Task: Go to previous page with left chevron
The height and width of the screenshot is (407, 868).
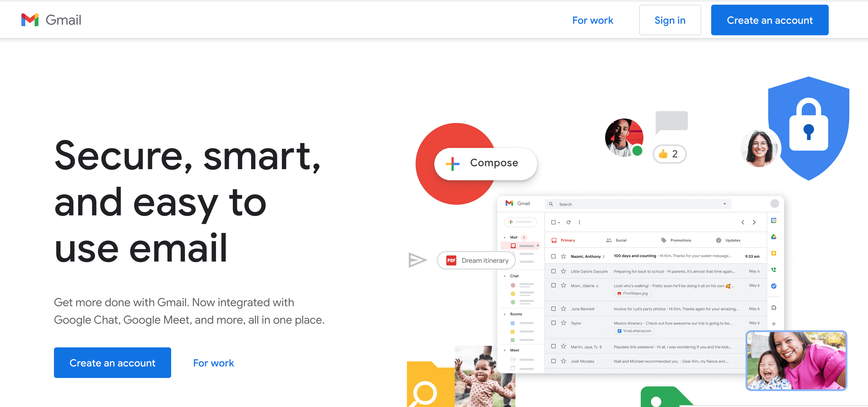Action: pyautogui.click(x=743, y=222)
